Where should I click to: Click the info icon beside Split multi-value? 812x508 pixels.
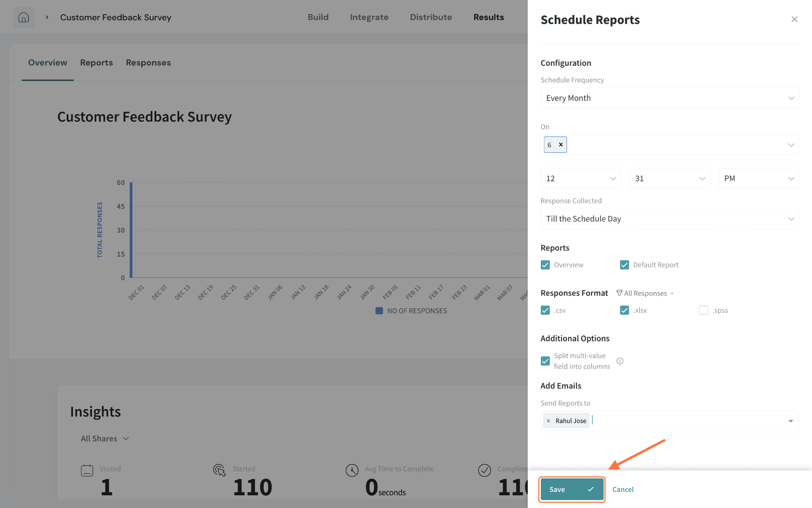[620, 361]
